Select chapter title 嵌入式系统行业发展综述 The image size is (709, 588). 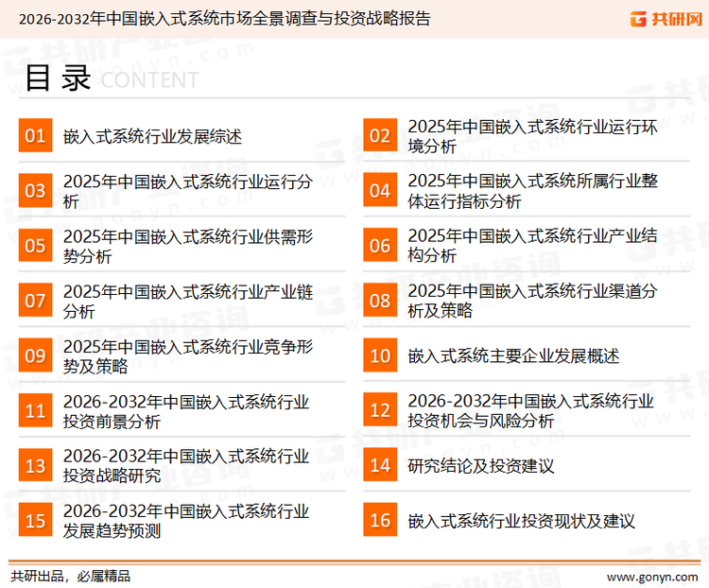tap(152, 136)
